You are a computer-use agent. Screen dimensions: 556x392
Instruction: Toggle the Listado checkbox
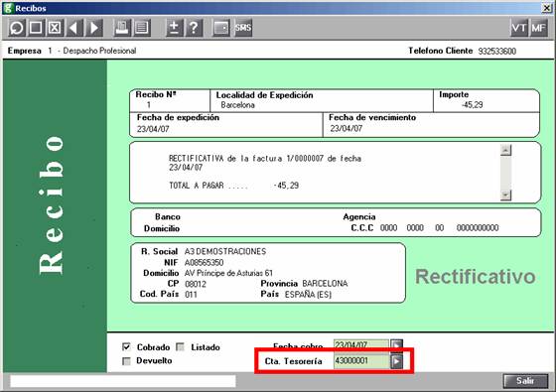click(180, 346)
